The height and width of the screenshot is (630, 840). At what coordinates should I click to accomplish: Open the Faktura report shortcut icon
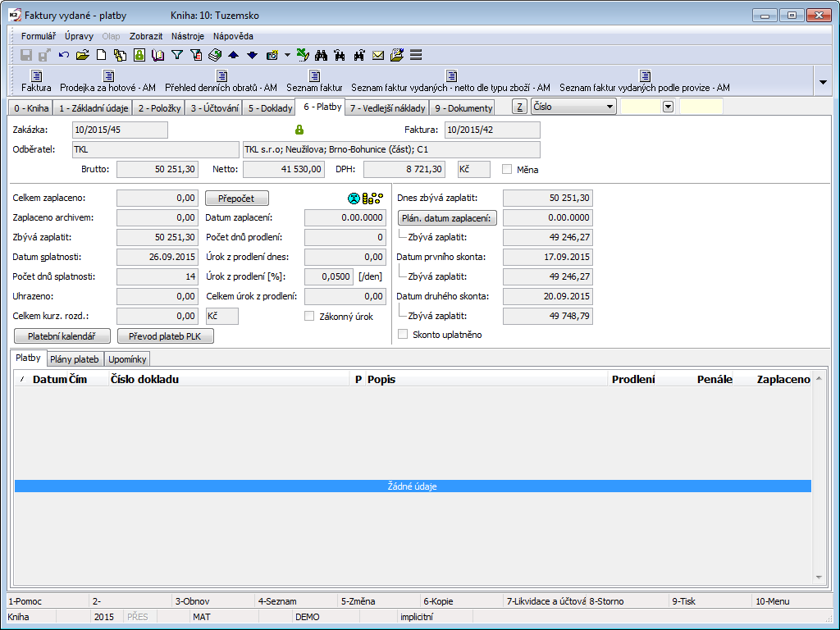point(36,76)
